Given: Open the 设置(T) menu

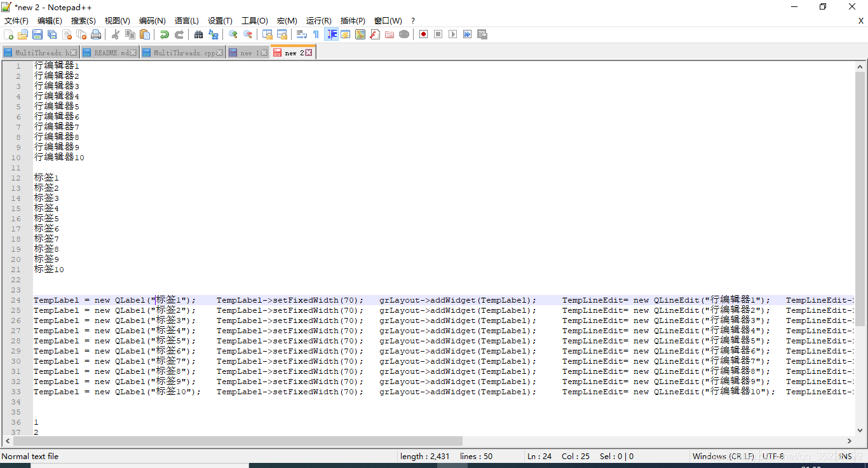Looking at the screenshot, I should point(220,21).
